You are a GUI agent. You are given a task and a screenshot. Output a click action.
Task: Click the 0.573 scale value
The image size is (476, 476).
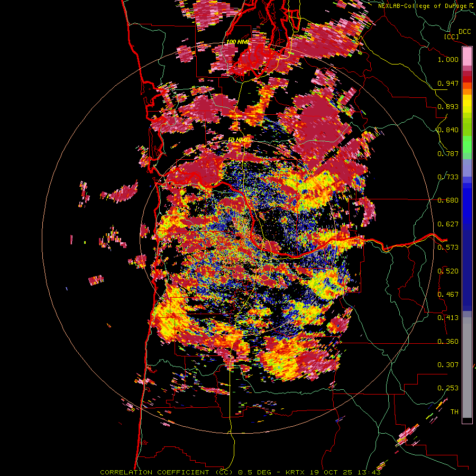point(448,248)
